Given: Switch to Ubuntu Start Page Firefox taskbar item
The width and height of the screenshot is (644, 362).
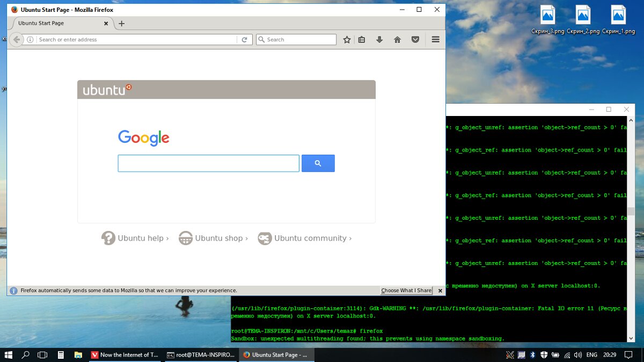Looking at the screenshot, I should pos(277,355).
